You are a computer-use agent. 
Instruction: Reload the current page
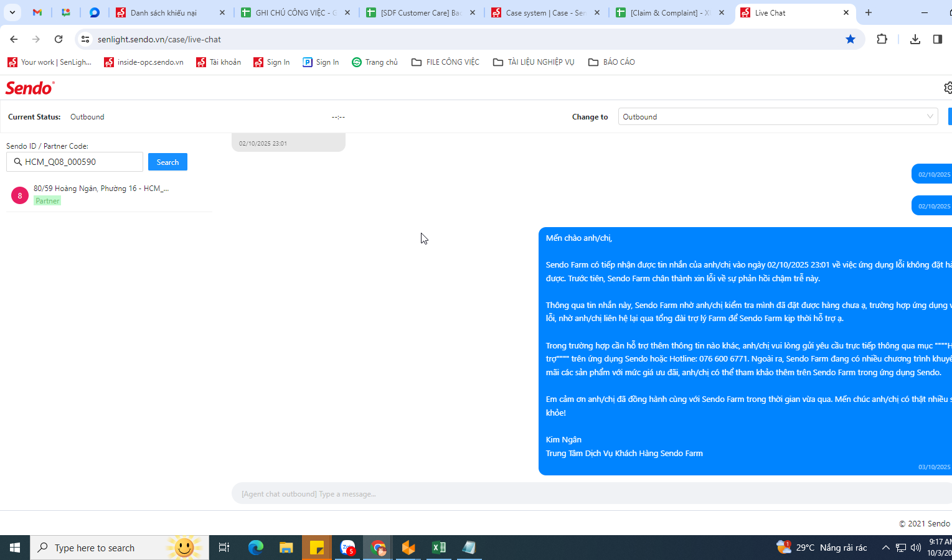pos(59,39)
